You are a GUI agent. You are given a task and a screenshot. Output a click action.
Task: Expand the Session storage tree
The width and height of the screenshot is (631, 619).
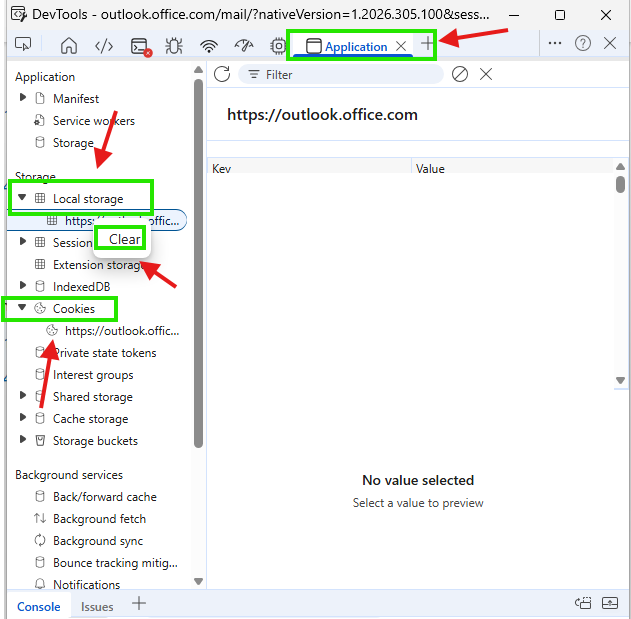tap(23, 241)
